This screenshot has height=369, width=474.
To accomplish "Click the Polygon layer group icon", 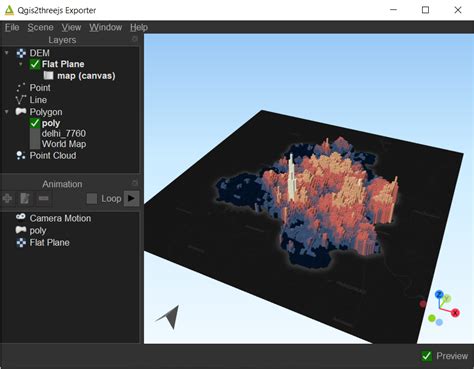I will pos(21,111).
